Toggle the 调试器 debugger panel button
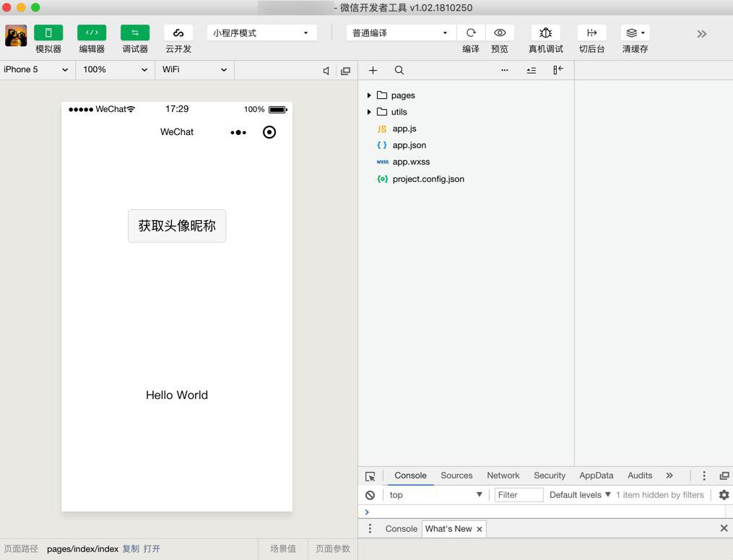The image size is (733, 560). click(135, 32)
